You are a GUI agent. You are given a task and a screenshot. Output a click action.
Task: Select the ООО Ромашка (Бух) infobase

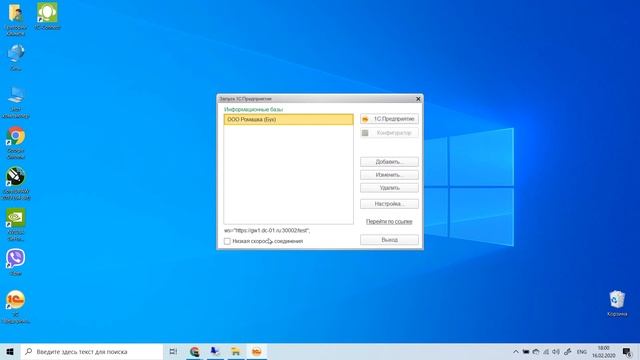pos(289,119)
